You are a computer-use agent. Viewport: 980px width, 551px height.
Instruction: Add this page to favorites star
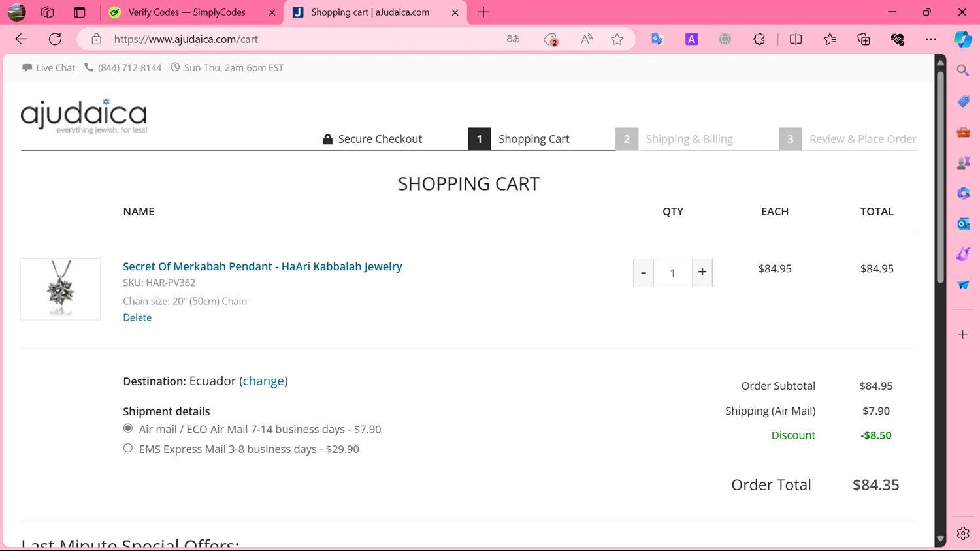click(x=617, y=39)
